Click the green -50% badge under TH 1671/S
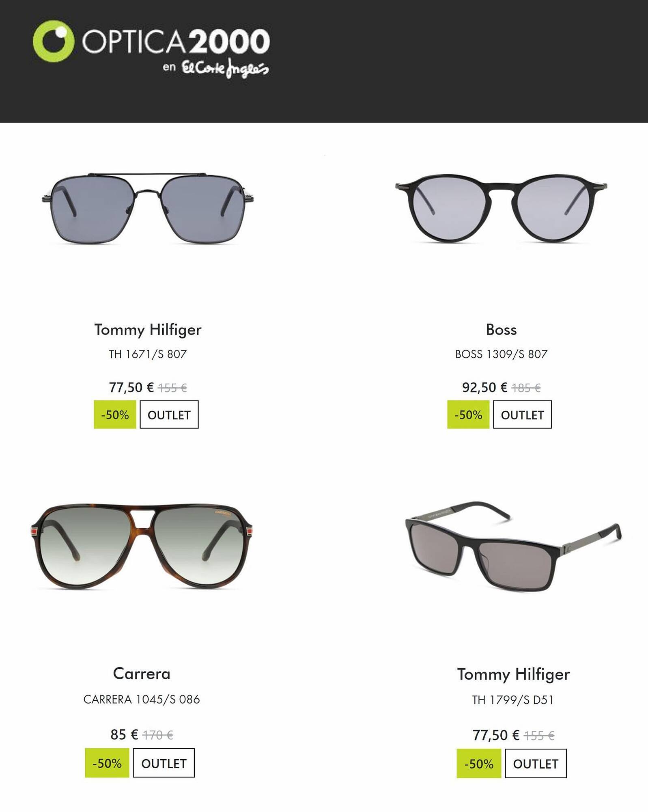The width and height of the screenshot is (648, 812). pyautogui.click(x=115, y=415)
